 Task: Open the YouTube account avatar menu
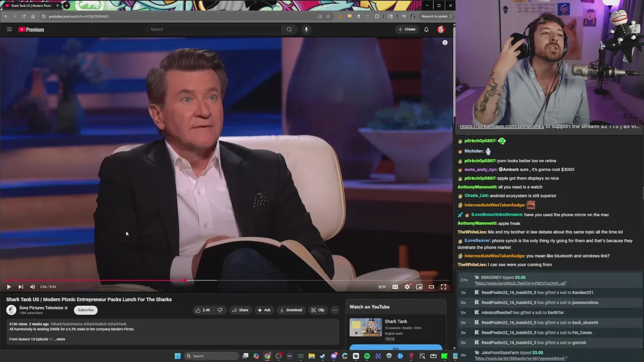tap(441, 29)
